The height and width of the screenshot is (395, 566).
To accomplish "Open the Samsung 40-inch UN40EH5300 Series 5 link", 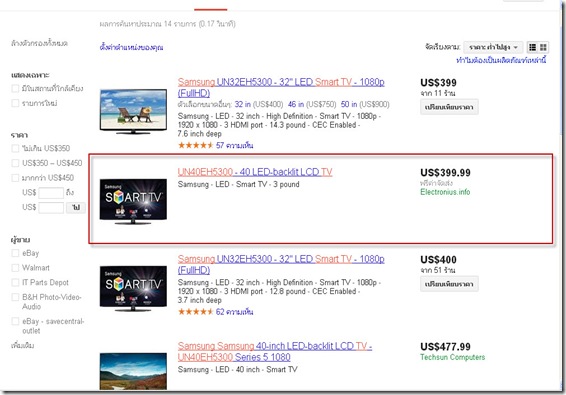I will point(275,351).
